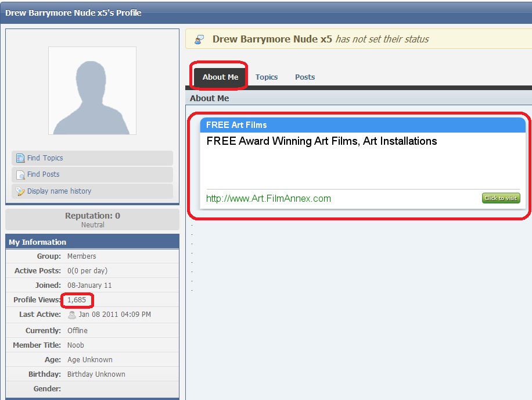The image size is (532, 400).
Task: Click the Member Title value Noob
Action: click(76, 345)
